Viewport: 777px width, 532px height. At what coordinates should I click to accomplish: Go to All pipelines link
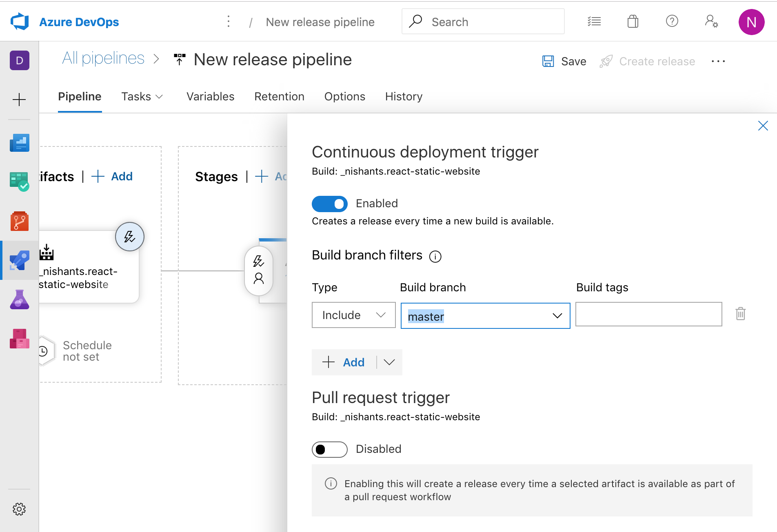tap(103, 58)
